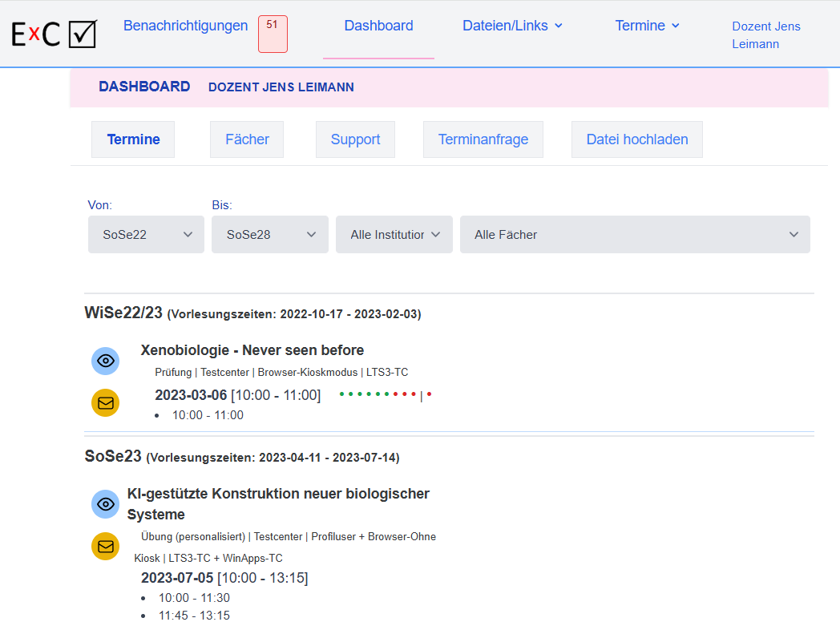Open the notification badge showing 51

[x=273, y=34]
